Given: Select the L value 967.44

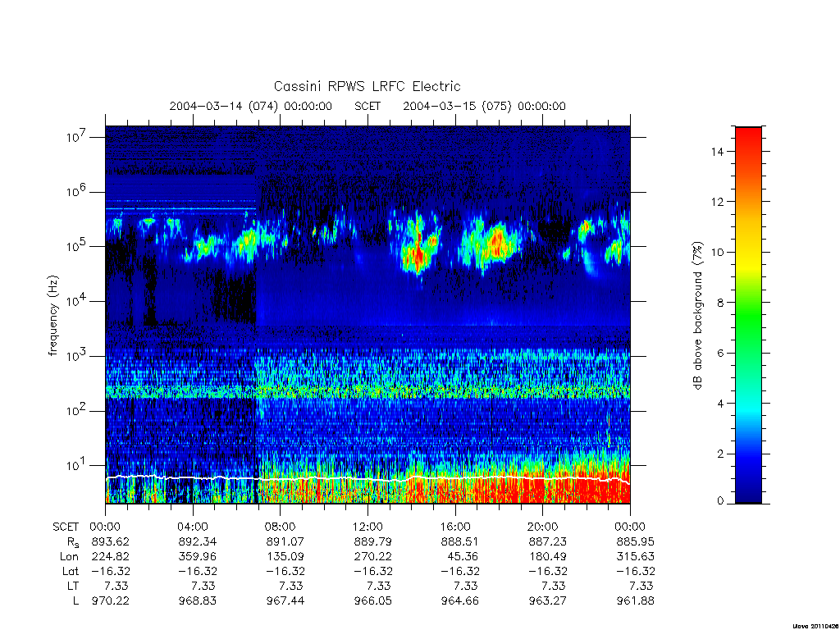Looking at the screenshot, I should pos(285,600).
